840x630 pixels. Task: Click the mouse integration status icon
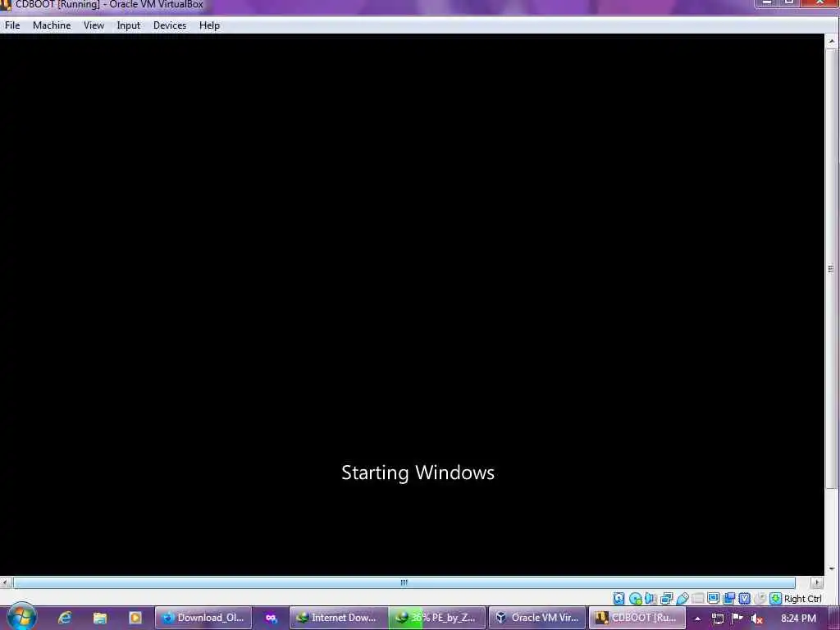coord(760,598)
